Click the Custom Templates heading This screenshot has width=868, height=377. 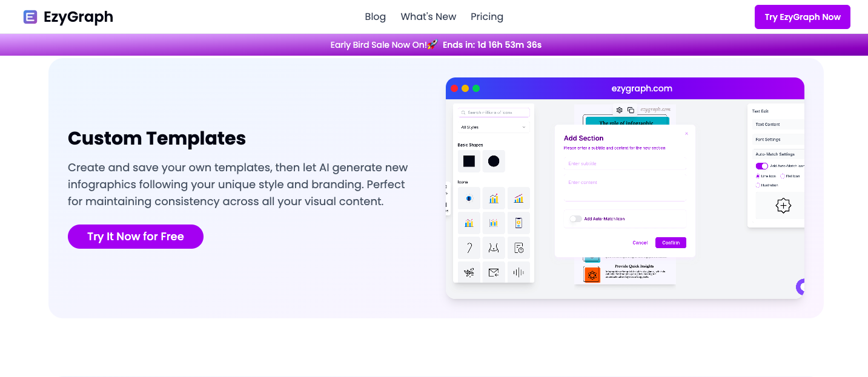[x=157, y=139]
